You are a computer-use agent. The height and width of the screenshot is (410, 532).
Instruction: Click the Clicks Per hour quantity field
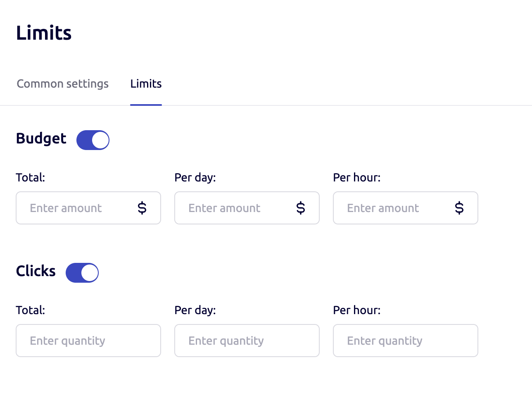tap(406, 341)
